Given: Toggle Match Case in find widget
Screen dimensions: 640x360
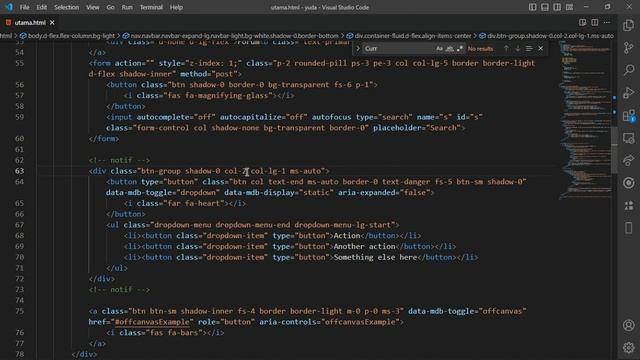Looking at the screenshot, I should click(x=439, y=48).
